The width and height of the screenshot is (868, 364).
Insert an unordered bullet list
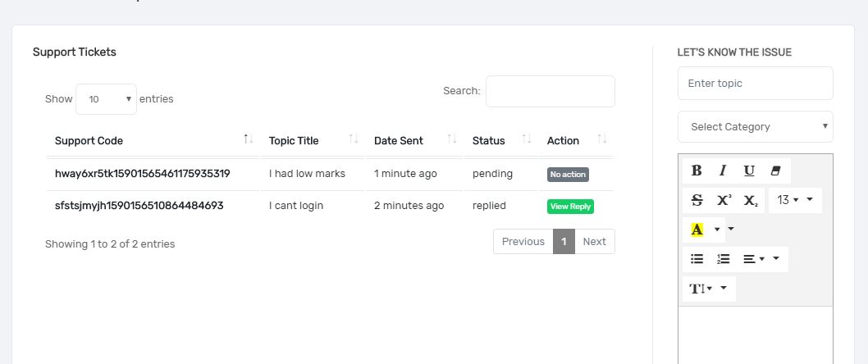[x=697, y=259]
